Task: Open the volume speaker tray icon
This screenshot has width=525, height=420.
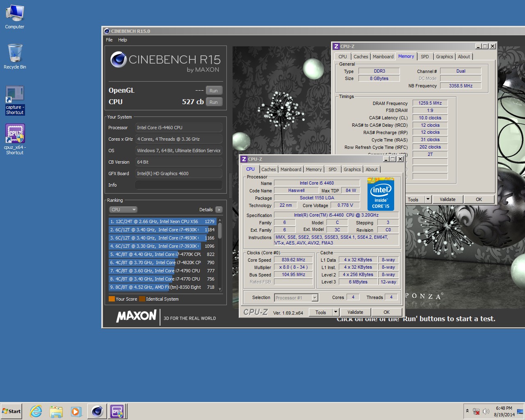Action: tap(486, 411)
